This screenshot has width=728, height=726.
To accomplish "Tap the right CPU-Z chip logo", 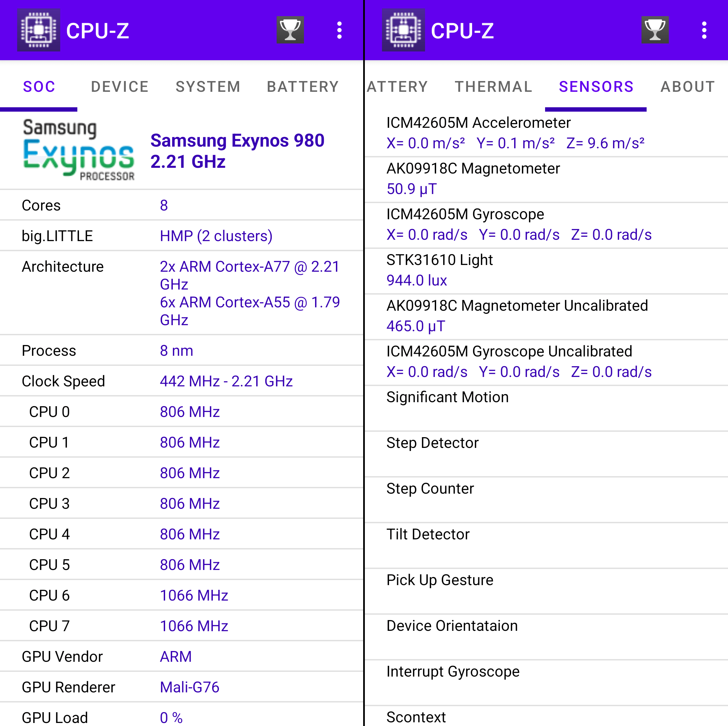I will click(x=403, y=30).
